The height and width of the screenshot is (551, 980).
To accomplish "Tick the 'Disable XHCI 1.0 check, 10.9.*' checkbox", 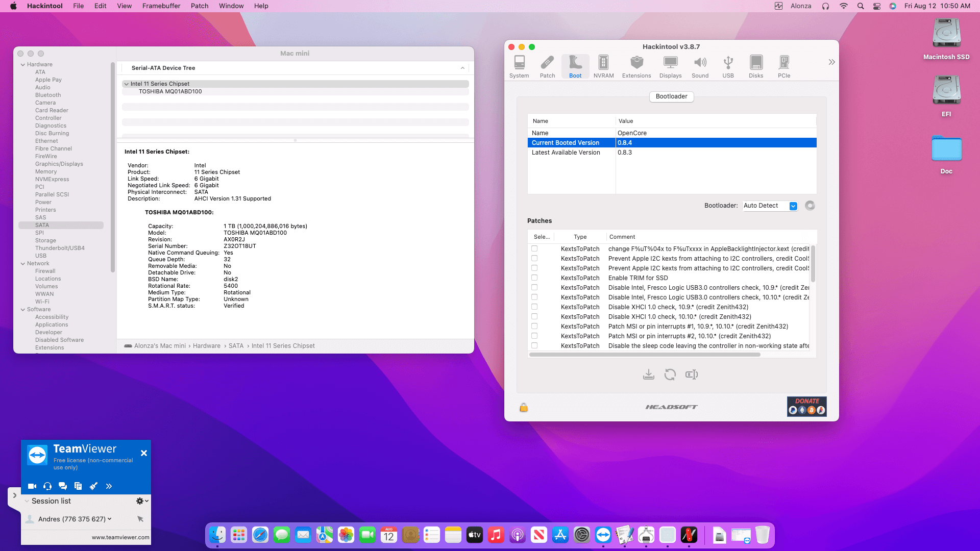I will (534, 307).
